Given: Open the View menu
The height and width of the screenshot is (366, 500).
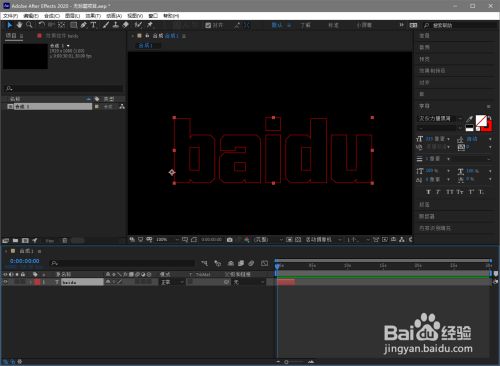Looking at the screenshot, I should point(135,16).
